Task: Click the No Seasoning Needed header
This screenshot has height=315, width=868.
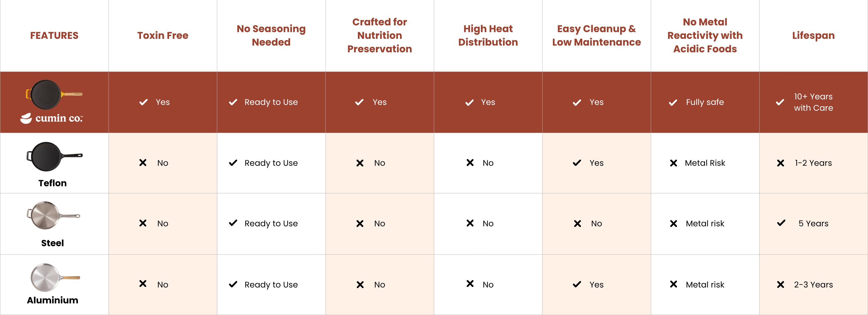Action: [271, 35]
